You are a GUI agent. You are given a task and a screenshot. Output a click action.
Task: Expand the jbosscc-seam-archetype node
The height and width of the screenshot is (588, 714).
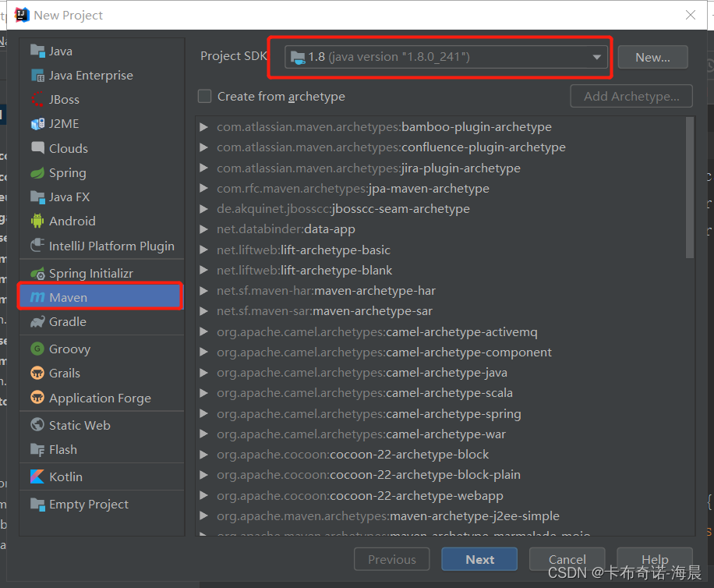(203, 208)
